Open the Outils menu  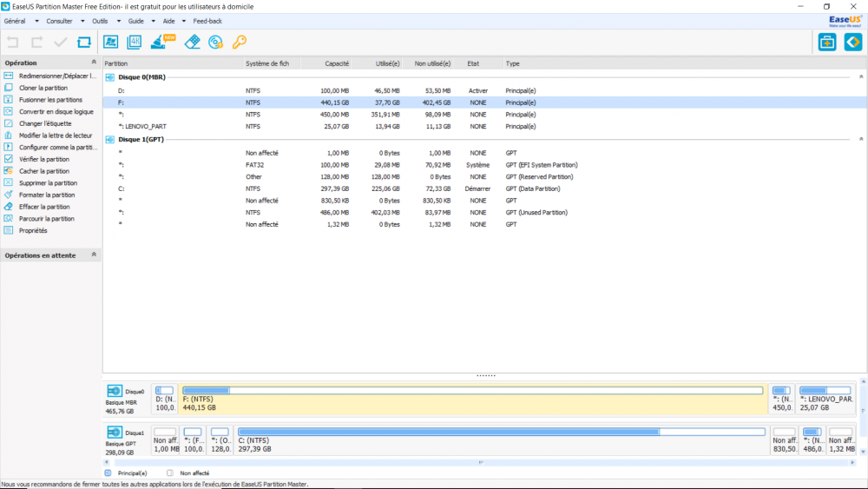tap(100, 20)
